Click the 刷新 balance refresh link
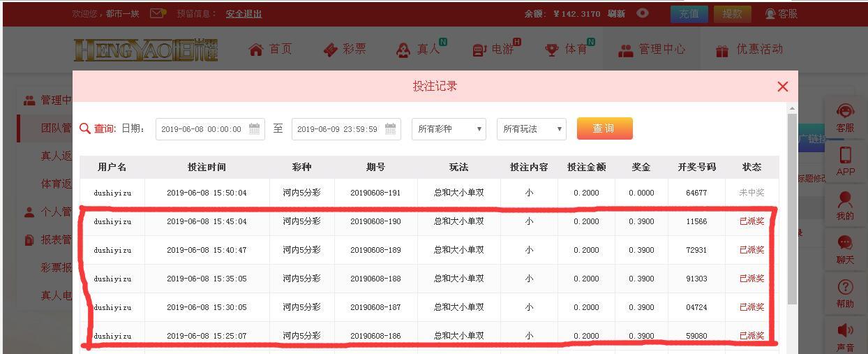The width and height of the screenshot is (868, 354). pyautogui.click(x=616, y=14)
